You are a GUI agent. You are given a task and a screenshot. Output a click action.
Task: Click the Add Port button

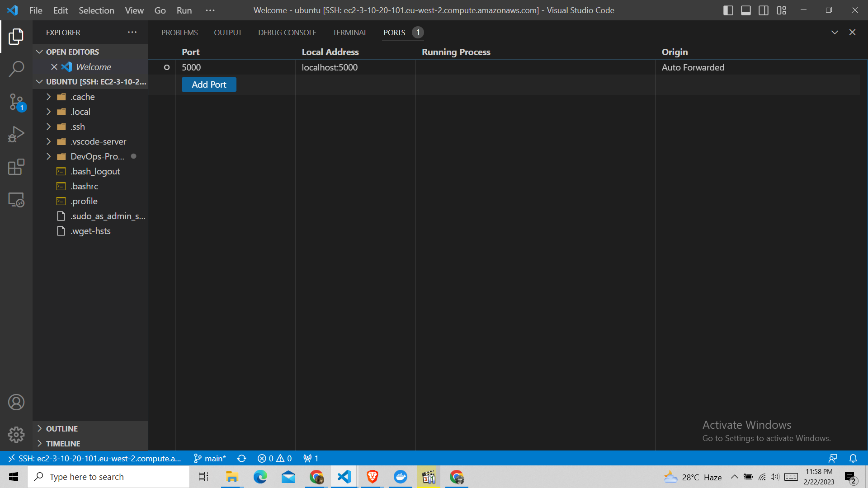click(208, 84)
